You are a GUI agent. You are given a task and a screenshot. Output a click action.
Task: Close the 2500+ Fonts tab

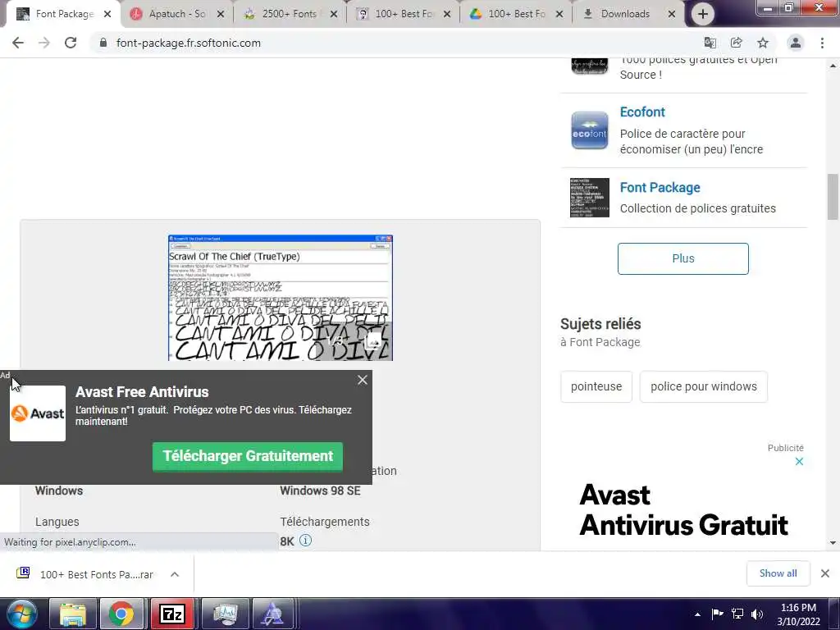pos(334,14)
